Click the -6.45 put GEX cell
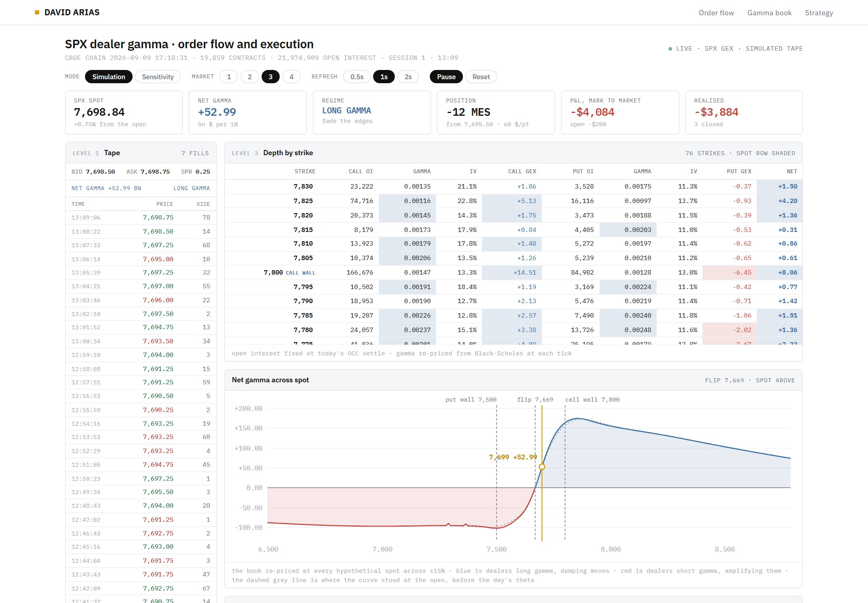 (x=729, y=273)
